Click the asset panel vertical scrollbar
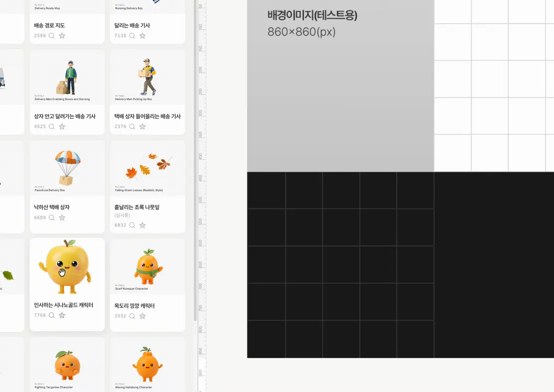 pos(195,161)
